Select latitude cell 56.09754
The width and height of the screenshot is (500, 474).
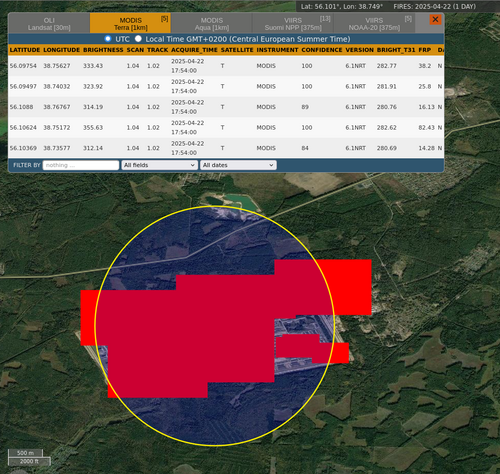23,66
